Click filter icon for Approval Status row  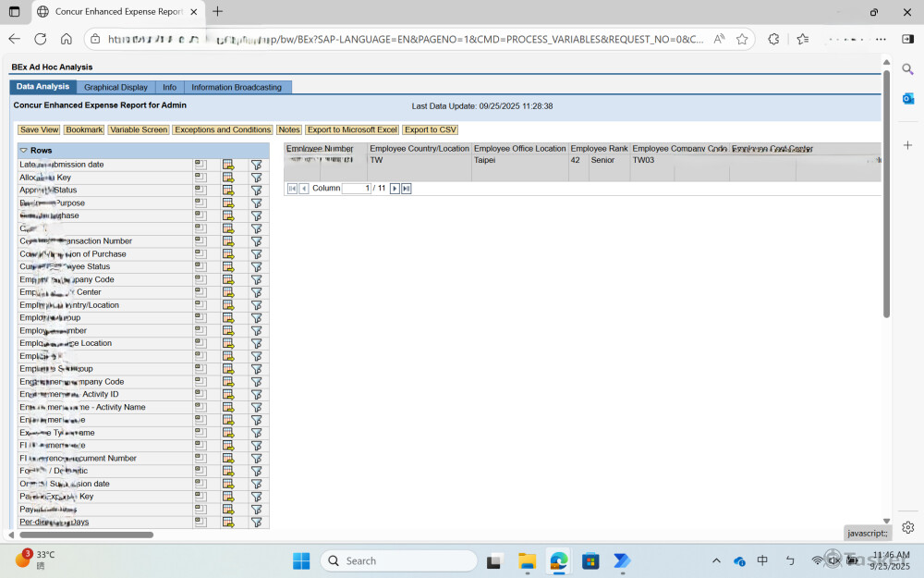coord(256,191)
